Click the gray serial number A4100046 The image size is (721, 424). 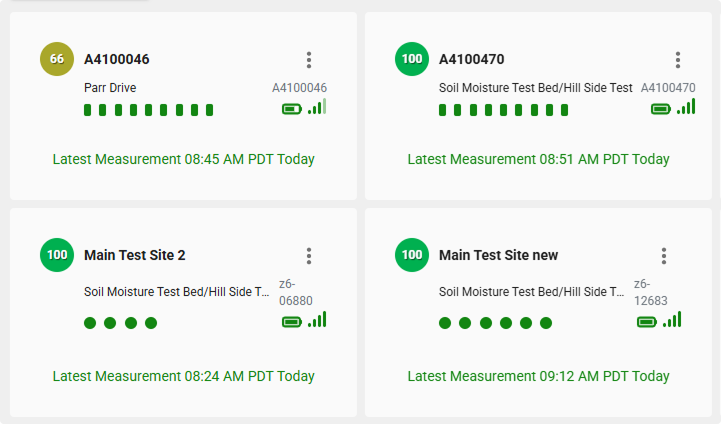click(299, 88)
